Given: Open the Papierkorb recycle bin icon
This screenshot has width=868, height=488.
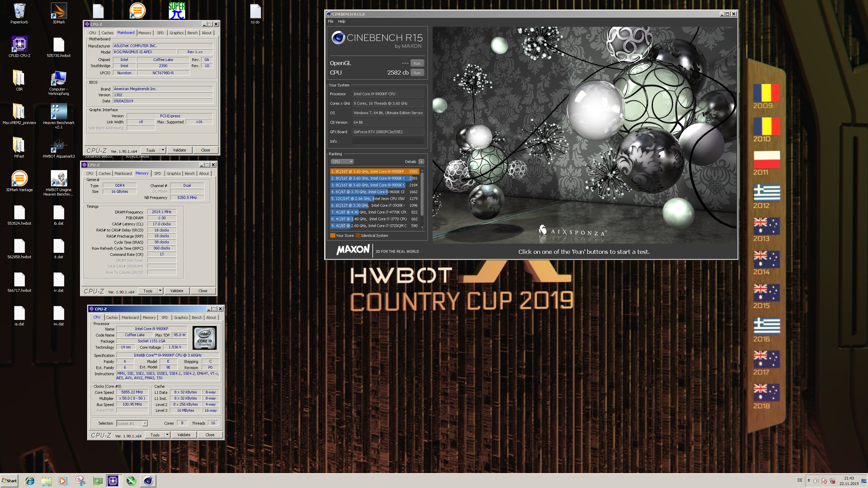Looking at the screenshot, I should coord(19,14).
